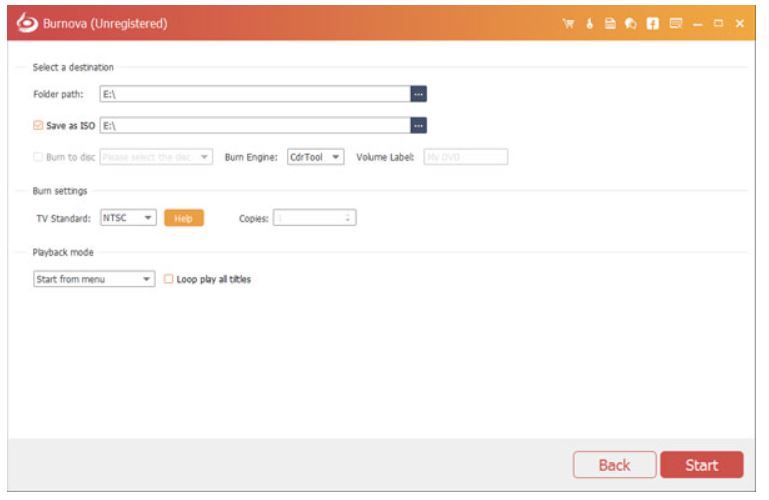Click the Folder path text field

click(x=255, y=94)
